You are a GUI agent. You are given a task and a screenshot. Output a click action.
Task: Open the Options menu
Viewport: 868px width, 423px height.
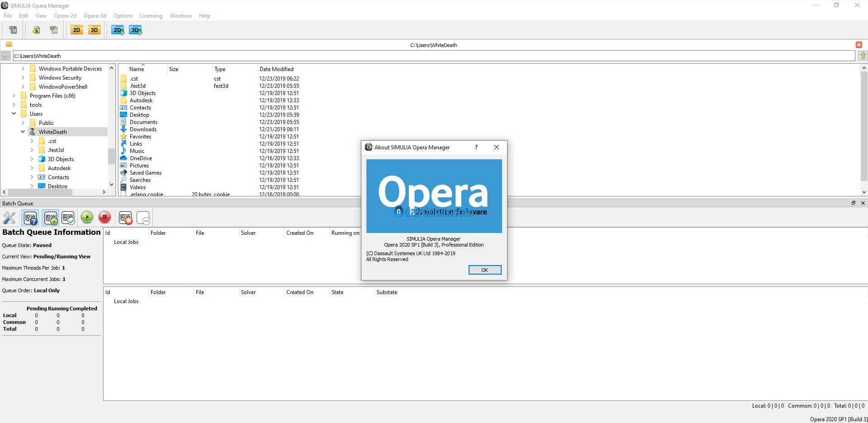(123, 15)
